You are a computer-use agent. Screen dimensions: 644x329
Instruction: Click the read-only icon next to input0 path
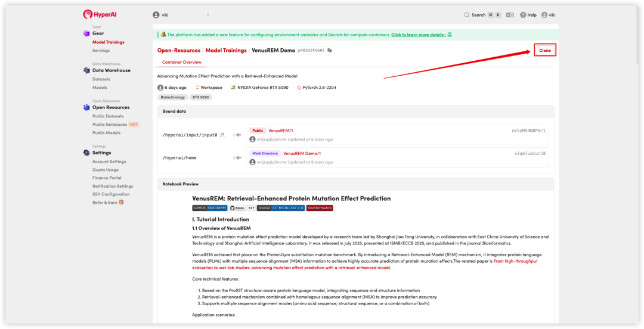click(x=222, y=135)
